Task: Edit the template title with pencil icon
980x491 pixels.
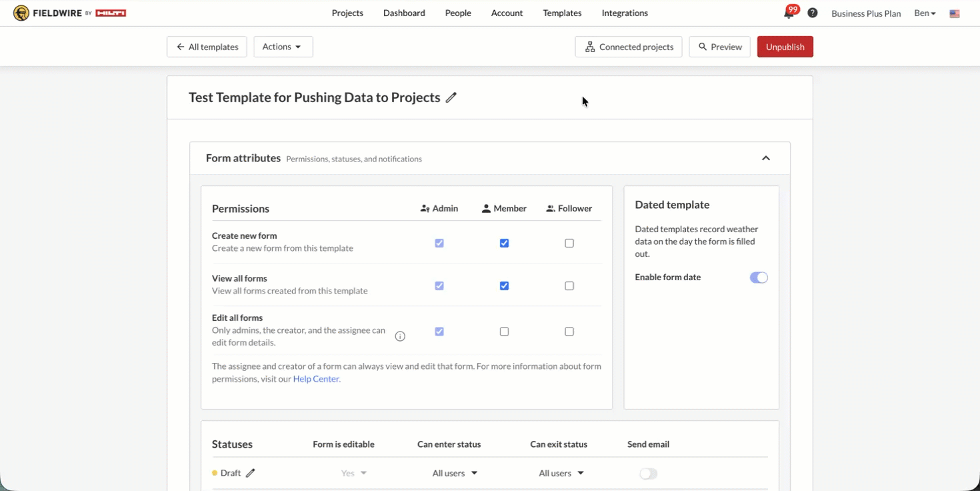Action: tap(451, 97)
